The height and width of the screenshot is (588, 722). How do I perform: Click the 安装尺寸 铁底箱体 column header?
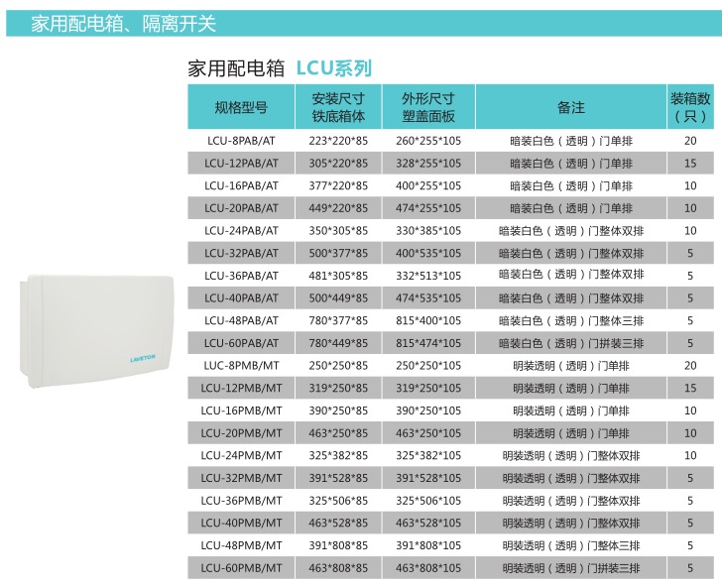[x=338, y=107]
